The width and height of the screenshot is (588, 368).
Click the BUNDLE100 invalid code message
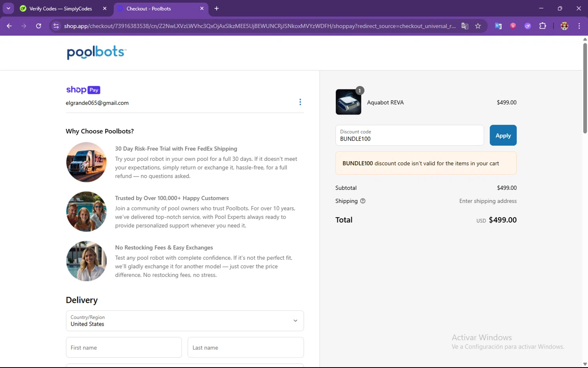426,163
